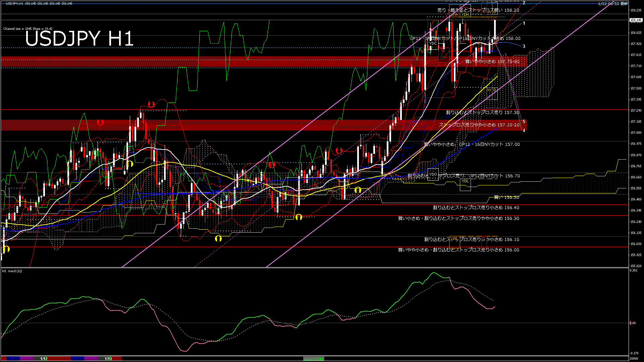Click the H1 macd (12) indicator label
The image size is (644, 362).
12,271
